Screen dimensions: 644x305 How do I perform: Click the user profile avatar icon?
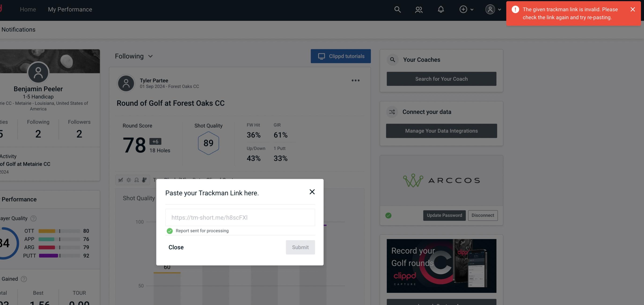490,9
